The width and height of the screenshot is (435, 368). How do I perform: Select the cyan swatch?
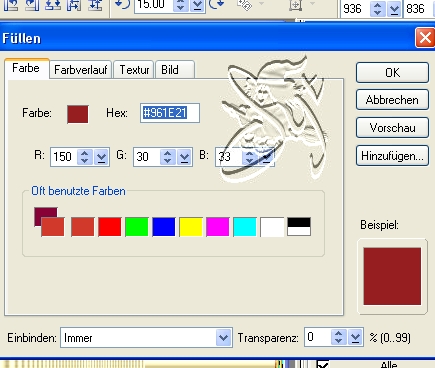[245, 227]
